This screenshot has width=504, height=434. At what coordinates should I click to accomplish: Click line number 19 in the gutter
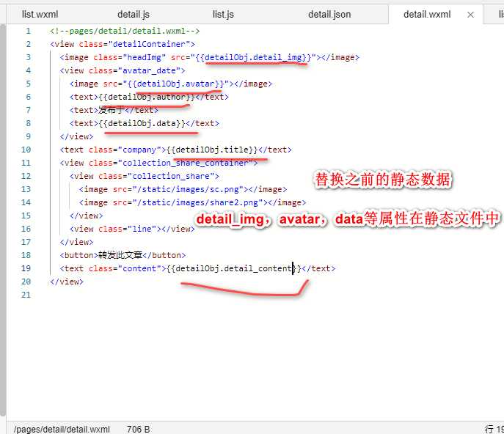coord(26,268)
